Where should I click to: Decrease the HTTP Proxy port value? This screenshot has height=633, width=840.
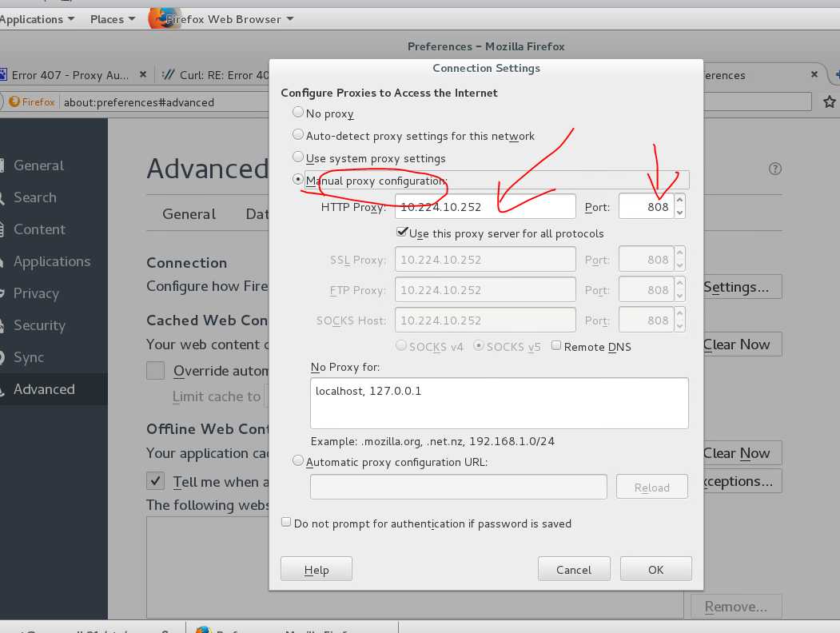coord(680,213)
